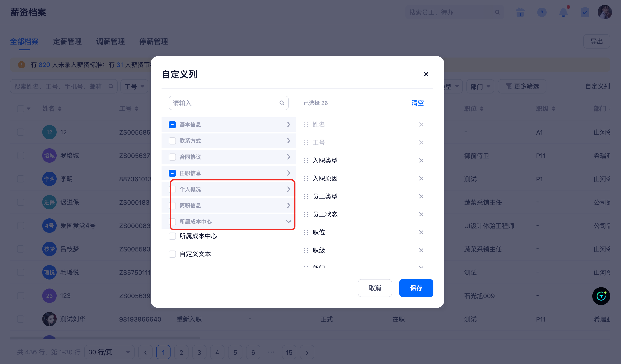
Task: Remove 员工类型 from selected columns
Action: (421, 196)
